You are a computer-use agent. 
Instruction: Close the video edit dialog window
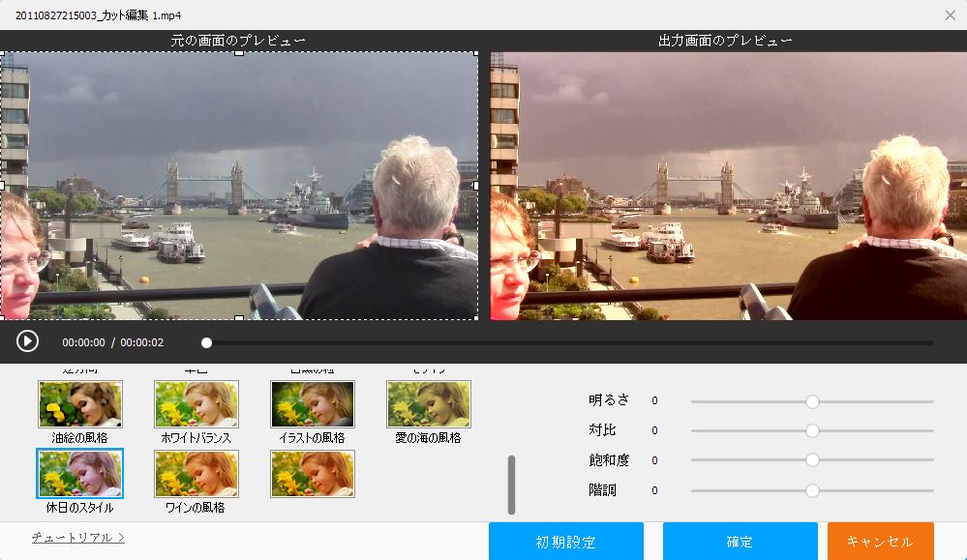950,15
